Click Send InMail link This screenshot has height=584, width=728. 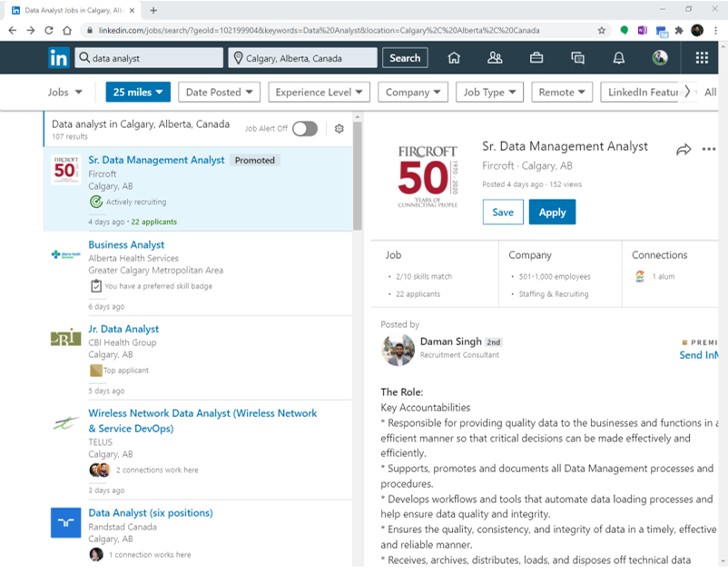(x=698, y=355)
